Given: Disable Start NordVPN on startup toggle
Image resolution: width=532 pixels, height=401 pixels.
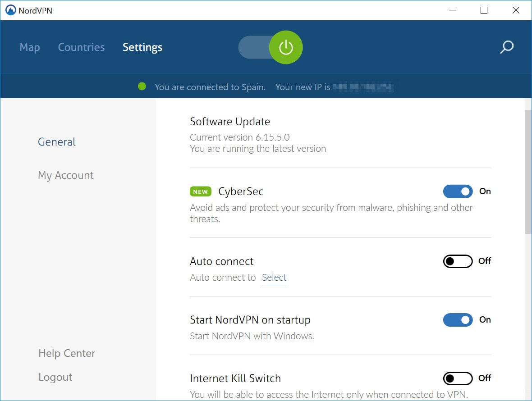Looking at the screenshot, I should [458, 320].
